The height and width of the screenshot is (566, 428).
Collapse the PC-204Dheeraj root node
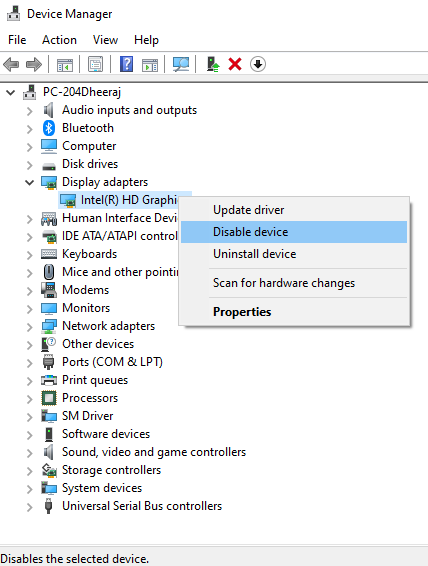(11, 93)
